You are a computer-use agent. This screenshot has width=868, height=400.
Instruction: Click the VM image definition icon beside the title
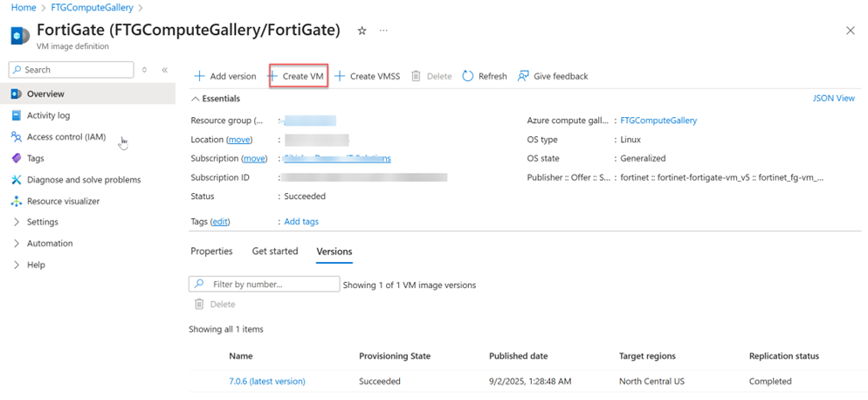19,34
